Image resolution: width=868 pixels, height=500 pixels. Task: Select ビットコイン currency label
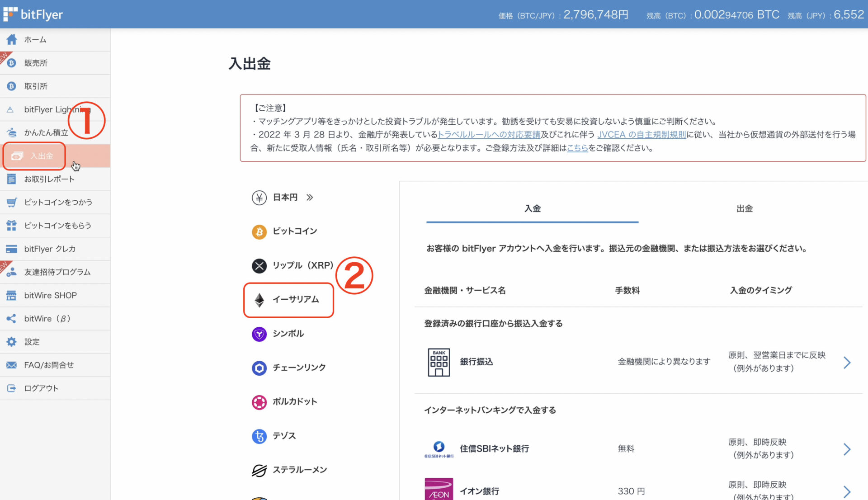pos(295,231)
